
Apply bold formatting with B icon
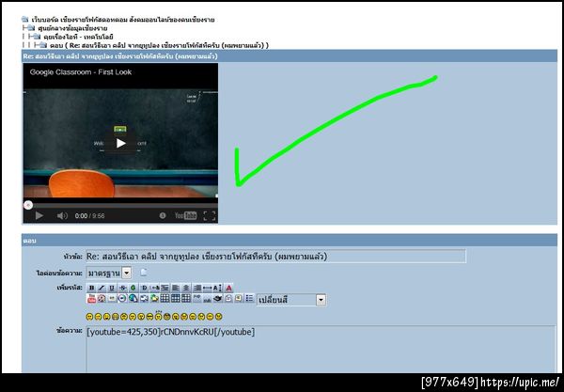pyautogui.click(x=91, y=288)
